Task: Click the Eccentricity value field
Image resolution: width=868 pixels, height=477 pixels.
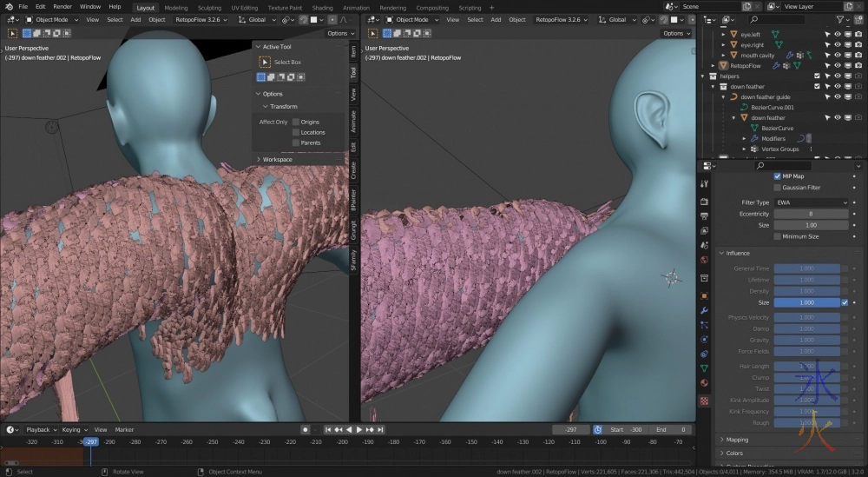Action: pos(811,214)
